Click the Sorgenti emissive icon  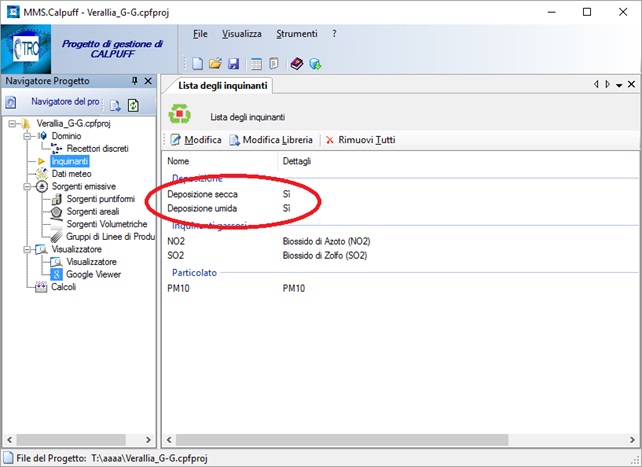[42, 187]
